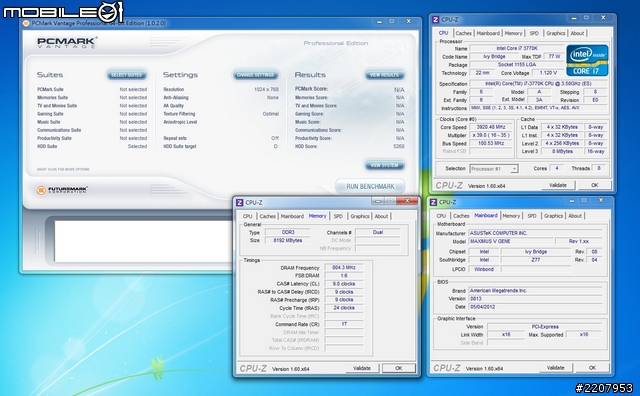Click the CPU-Z icon in CPU window title
Screen dimensions: 640x396
pos(436,20)
